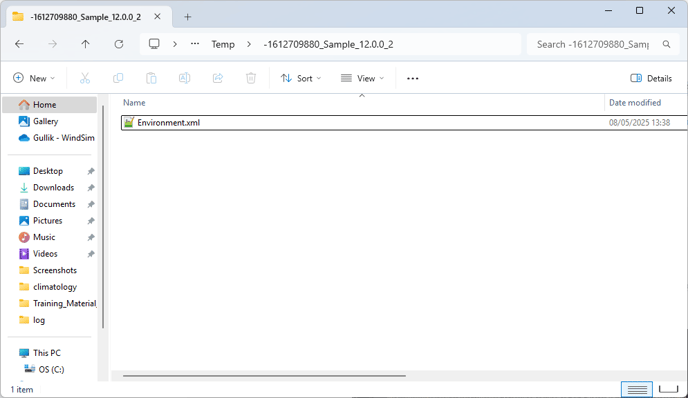Open the View dropdown menu
Viewport: 688px width, 398px height.
(362, 78)
